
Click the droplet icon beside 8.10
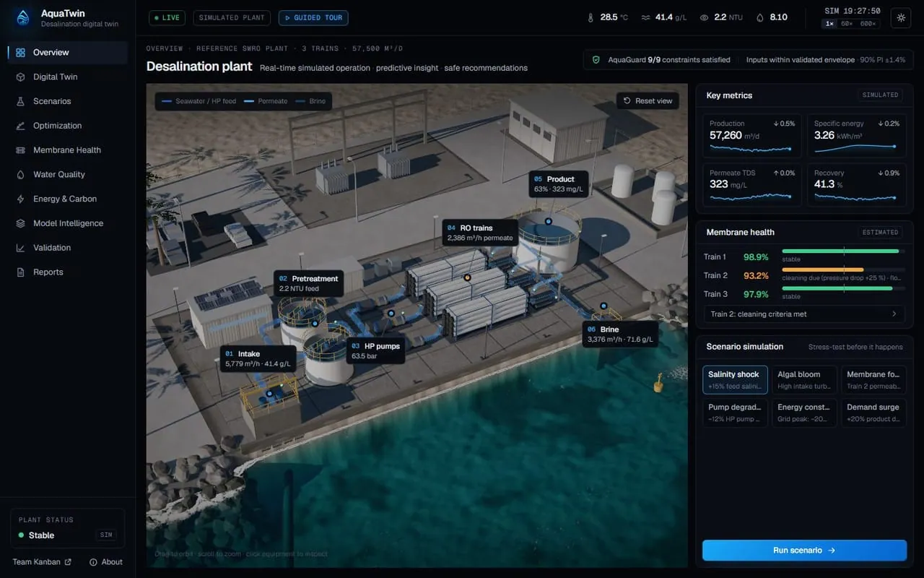(x=760, y=17)
